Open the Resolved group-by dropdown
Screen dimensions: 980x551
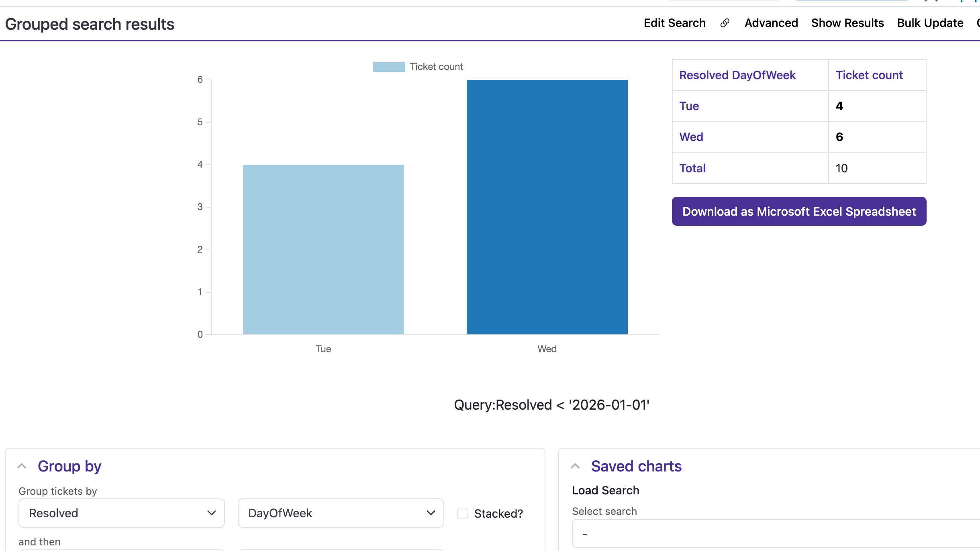(121, 513)
